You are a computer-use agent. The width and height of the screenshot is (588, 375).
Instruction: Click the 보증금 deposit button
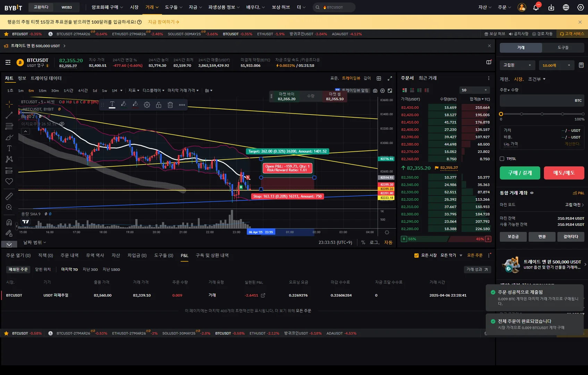513,237
